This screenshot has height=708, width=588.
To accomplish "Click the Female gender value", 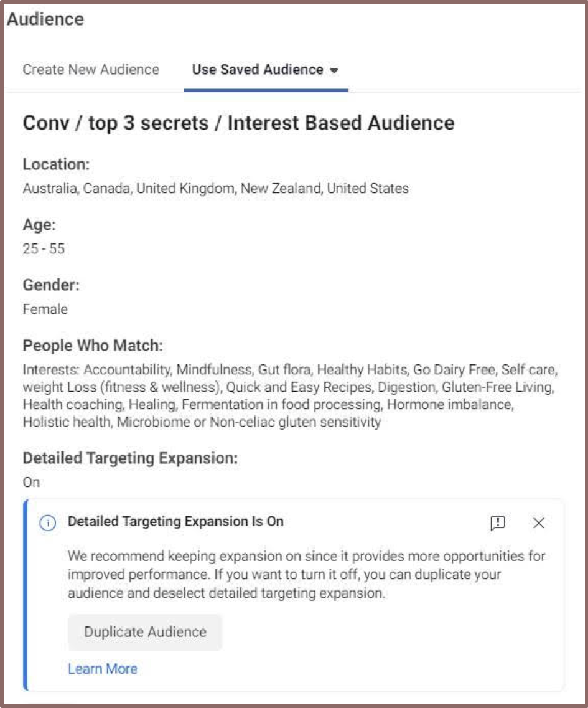I will click(x=45, y=309).
